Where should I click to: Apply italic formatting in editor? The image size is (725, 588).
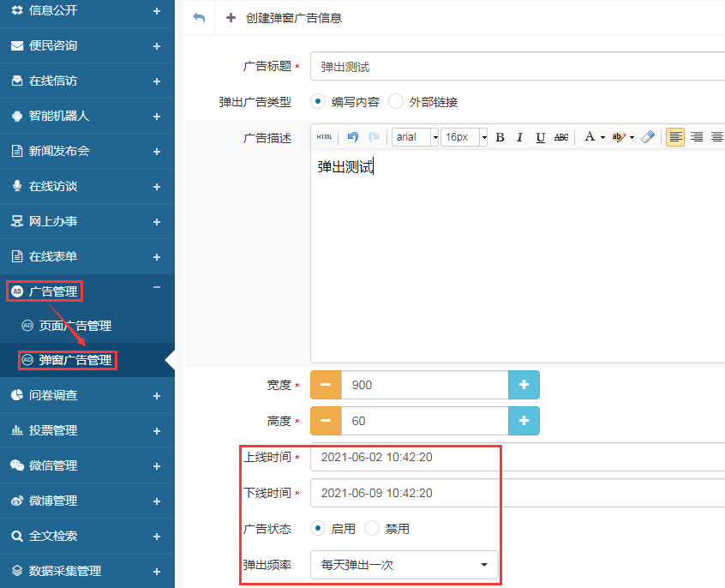[519, 137]
